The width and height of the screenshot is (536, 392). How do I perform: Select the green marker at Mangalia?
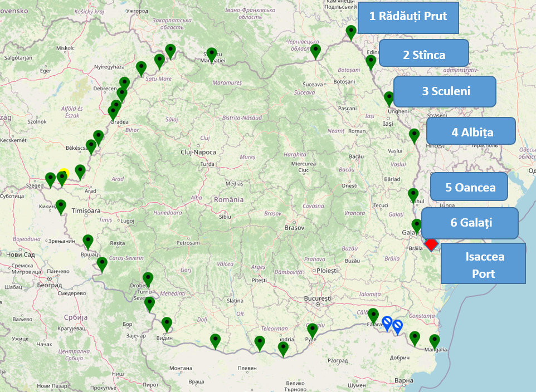(435, 341)
